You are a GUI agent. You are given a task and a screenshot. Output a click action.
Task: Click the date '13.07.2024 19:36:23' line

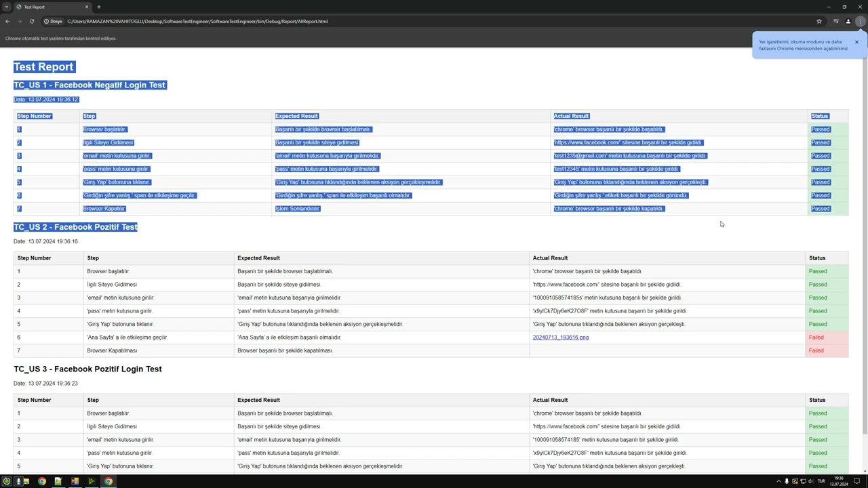pos(45,384)
